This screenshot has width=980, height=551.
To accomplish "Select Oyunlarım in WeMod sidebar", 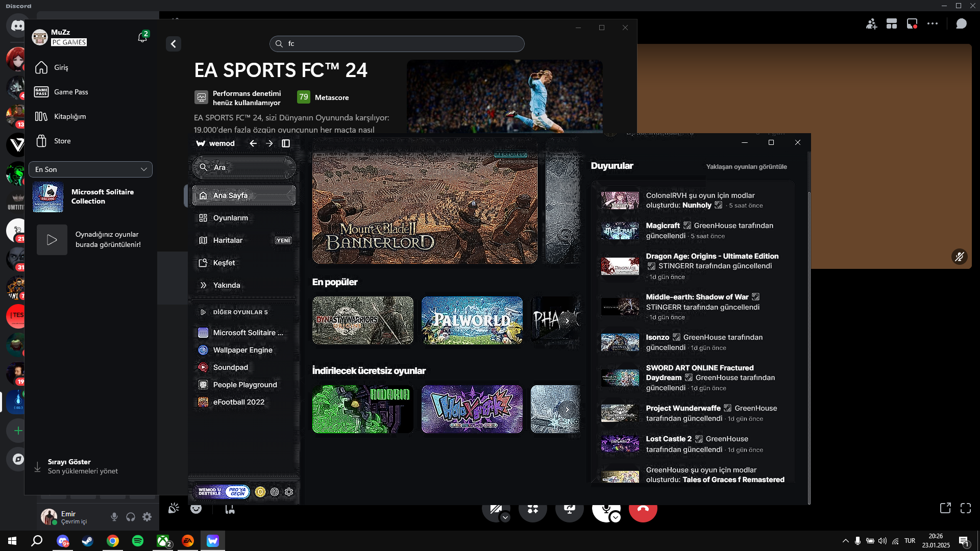I will click(244, 218).
